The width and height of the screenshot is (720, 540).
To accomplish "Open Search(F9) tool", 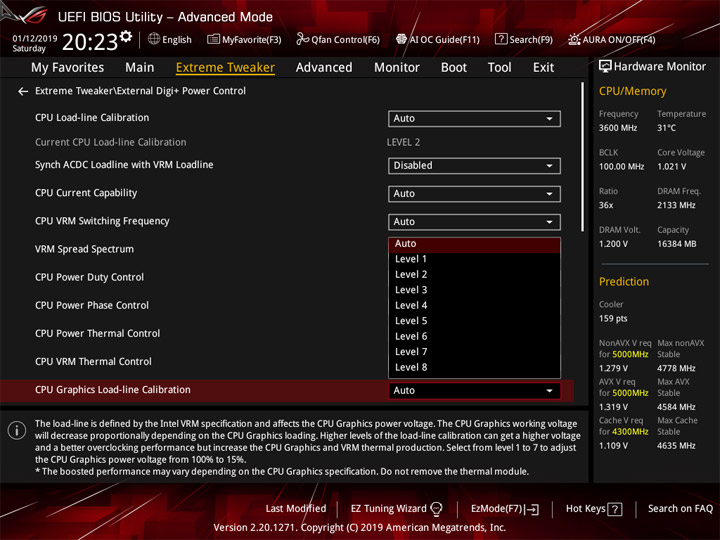I will point(524,39).
